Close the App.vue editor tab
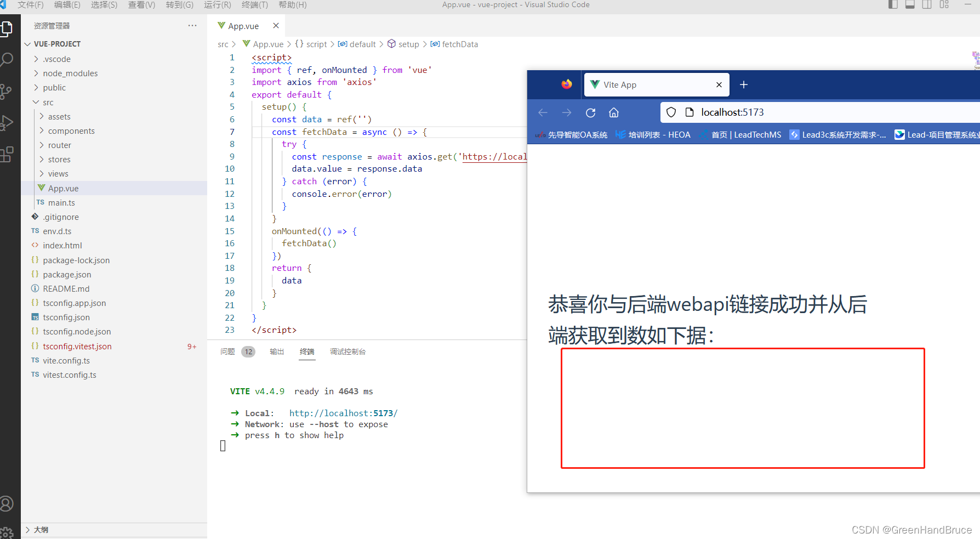980x539 pixels. 276,26
